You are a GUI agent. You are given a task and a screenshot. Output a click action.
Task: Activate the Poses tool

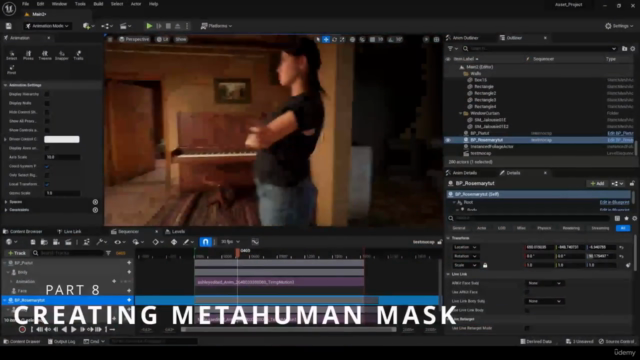(28, 55)
